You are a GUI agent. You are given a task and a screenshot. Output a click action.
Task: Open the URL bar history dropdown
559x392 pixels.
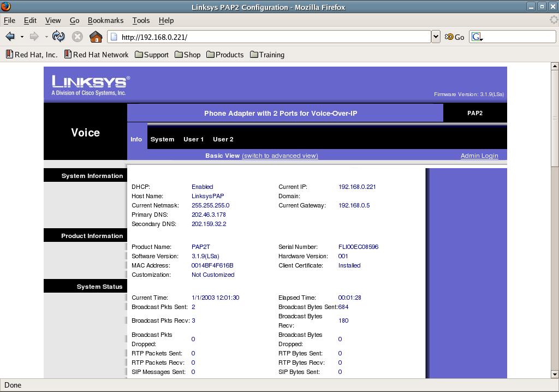[436, 37]
